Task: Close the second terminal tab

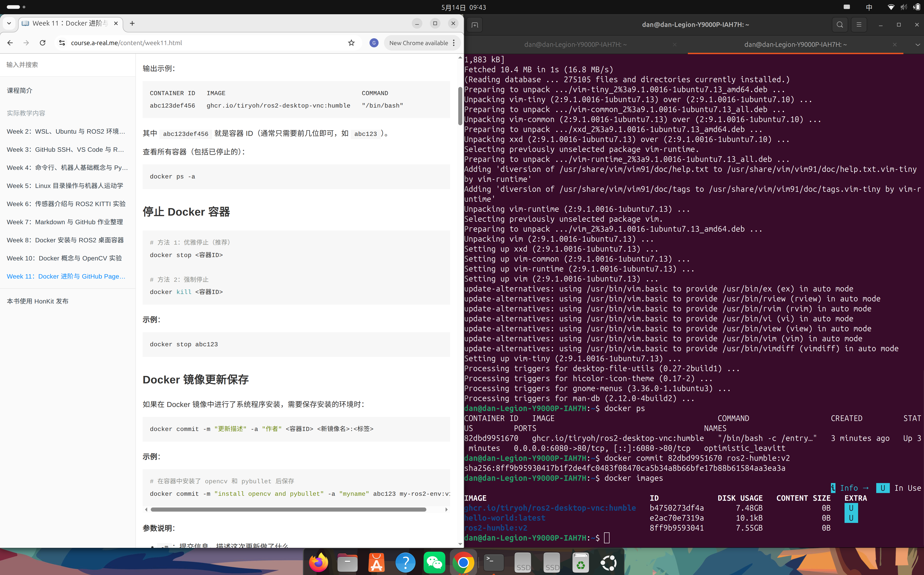Action: 894,44
